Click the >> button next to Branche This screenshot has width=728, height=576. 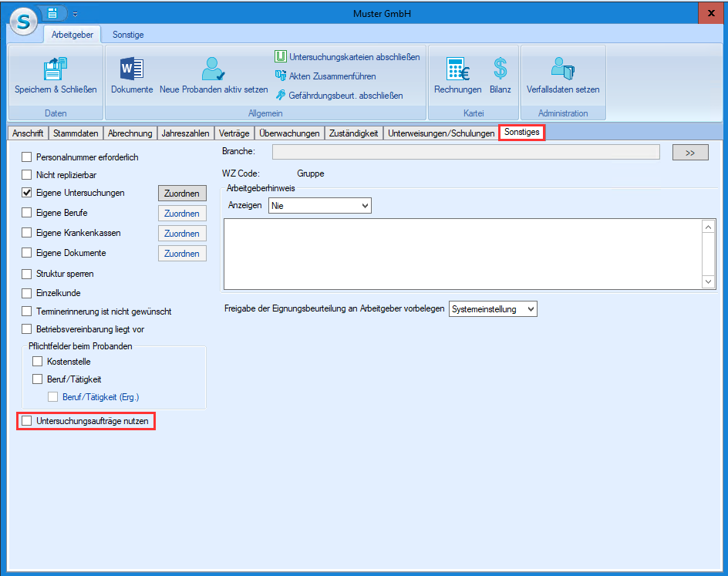click(690, 152)
